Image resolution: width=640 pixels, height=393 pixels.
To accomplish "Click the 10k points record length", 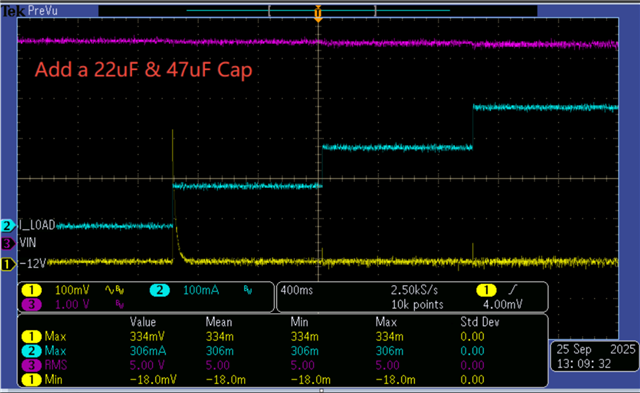I will point(417,304).
